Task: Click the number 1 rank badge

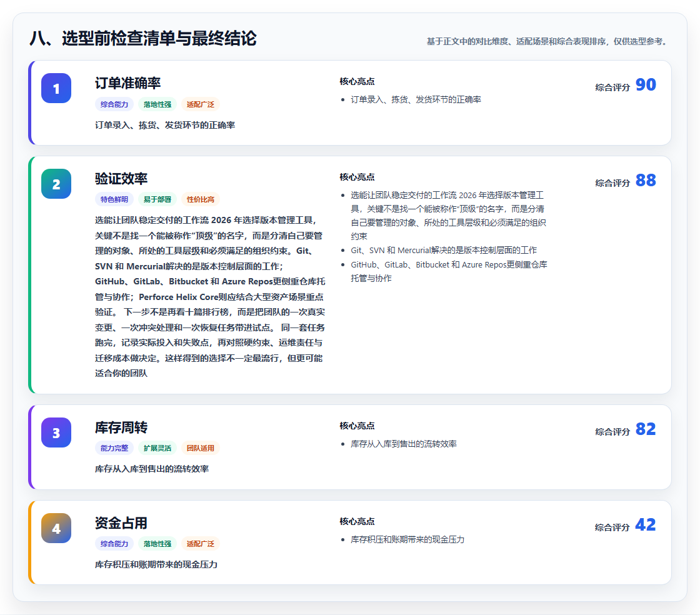Action: 56,88
